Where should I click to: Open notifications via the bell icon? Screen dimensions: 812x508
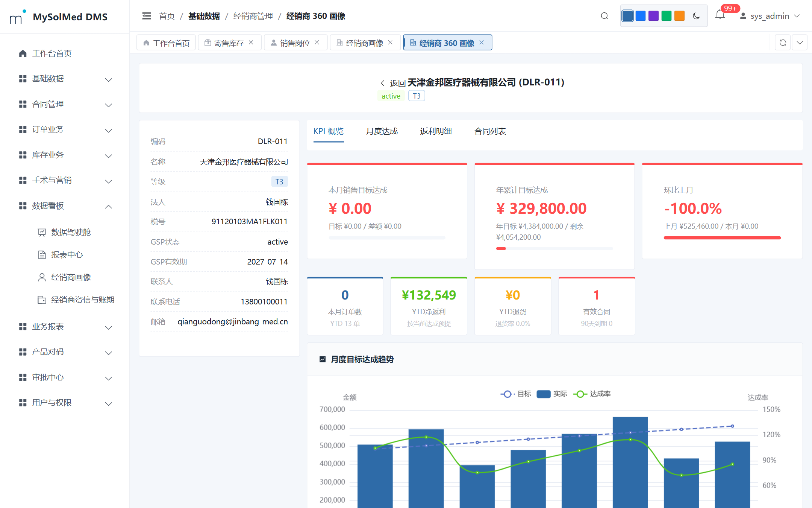click(x=720, y=15)
